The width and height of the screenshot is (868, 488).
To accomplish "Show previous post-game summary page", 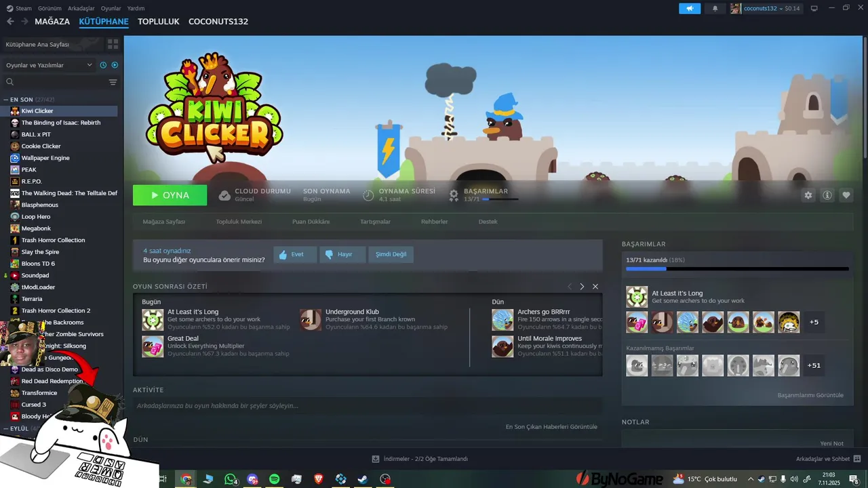I will tap(570, 287).
